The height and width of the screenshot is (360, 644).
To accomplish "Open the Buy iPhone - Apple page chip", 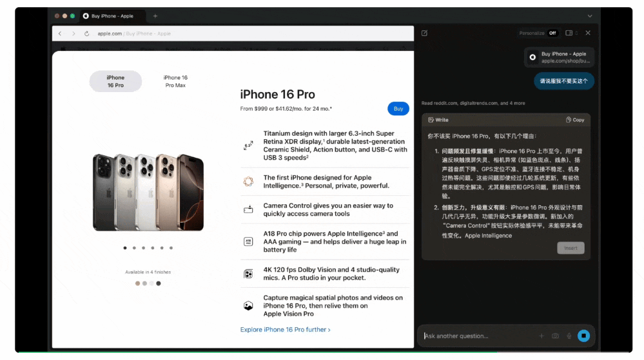I will [560, 57].
